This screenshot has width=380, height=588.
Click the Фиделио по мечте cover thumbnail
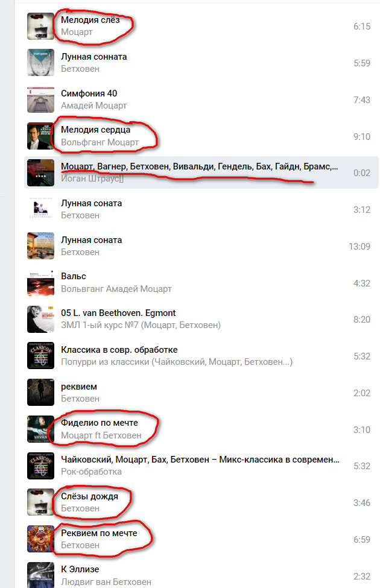(40, 429)
